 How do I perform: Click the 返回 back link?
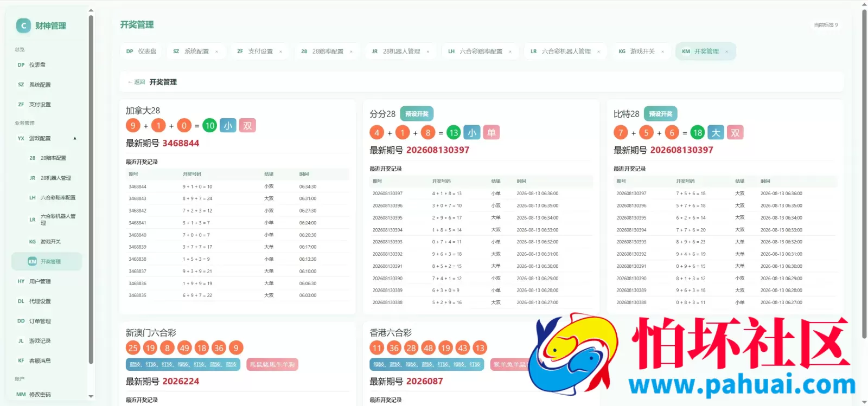[137, 82]
